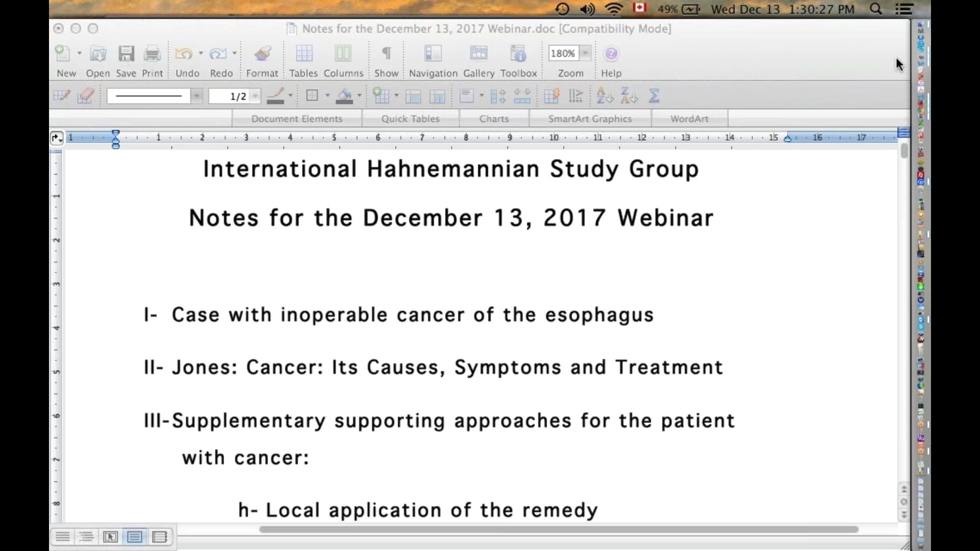This screenshot has height=551, width=980.
Task: Open the Format Painter brush
Action: [262, 53]
